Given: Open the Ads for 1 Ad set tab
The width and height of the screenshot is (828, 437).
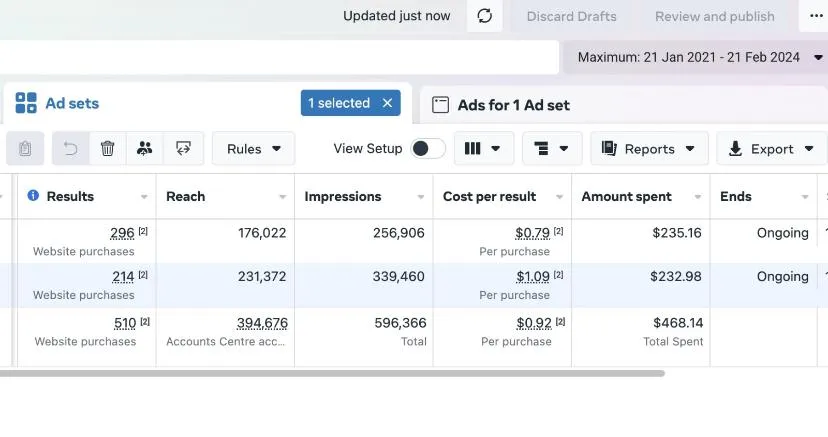Looking at the screenshot, I should click(501, 105).
